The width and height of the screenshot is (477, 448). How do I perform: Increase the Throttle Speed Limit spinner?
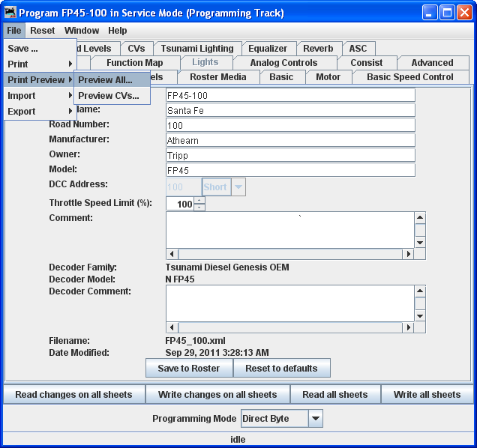(199, 200)
